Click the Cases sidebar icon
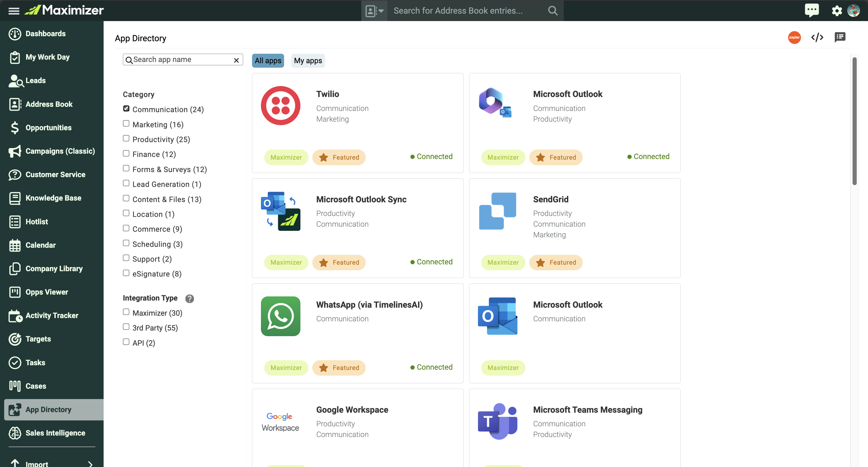This screenshot has height=467, width=868. (15, 386)
